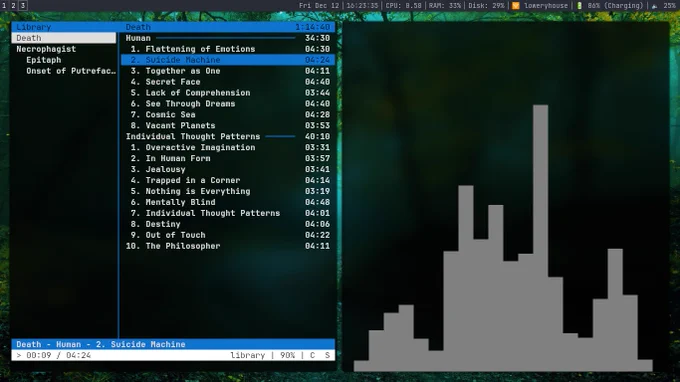Click the now-playing bar 'Death - Human - 2. Suicide Machine'

point(173,344)
